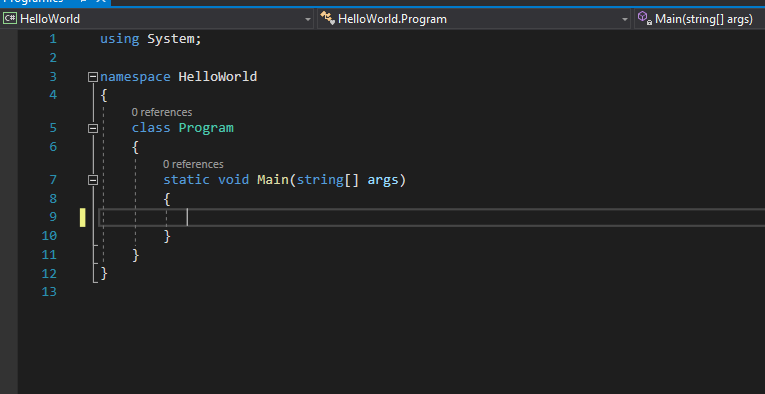Click the 'string' type in Main parameters

[320, 180]
